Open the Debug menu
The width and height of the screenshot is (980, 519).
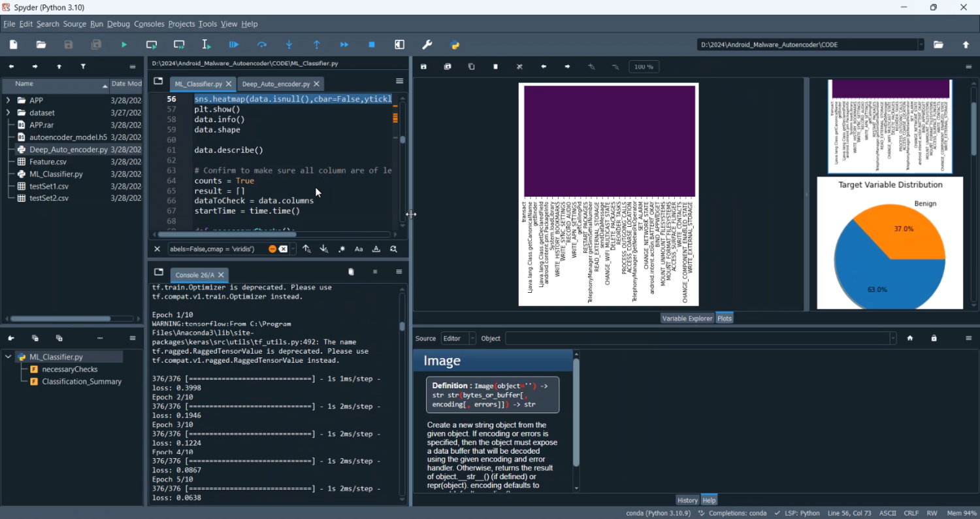(118, 24)
